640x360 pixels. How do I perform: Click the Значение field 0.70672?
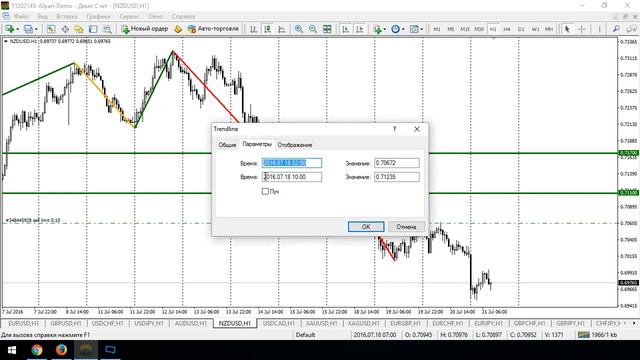[x=397, y=163]
